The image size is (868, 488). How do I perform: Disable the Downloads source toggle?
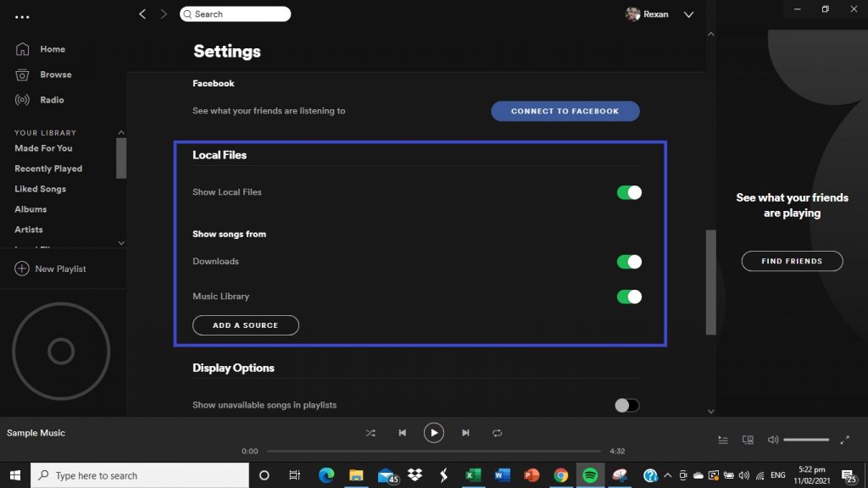[629, 262]
